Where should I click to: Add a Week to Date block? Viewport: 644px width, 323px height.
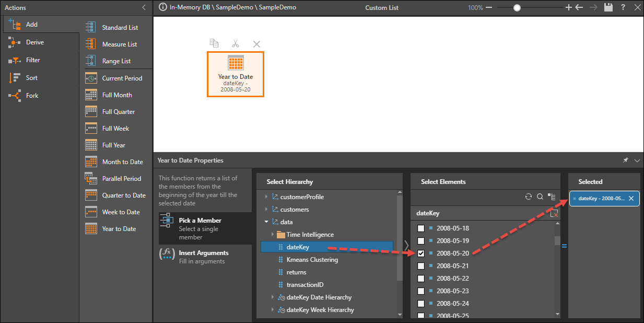(116, 212)
